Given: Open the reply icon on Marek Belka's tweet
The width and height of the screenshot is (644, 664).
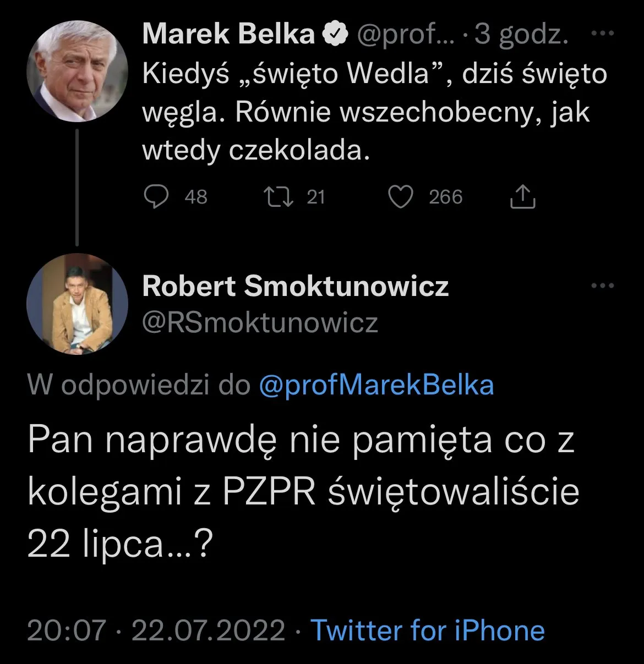Looking at the screenshot, I should click(157, 196).
